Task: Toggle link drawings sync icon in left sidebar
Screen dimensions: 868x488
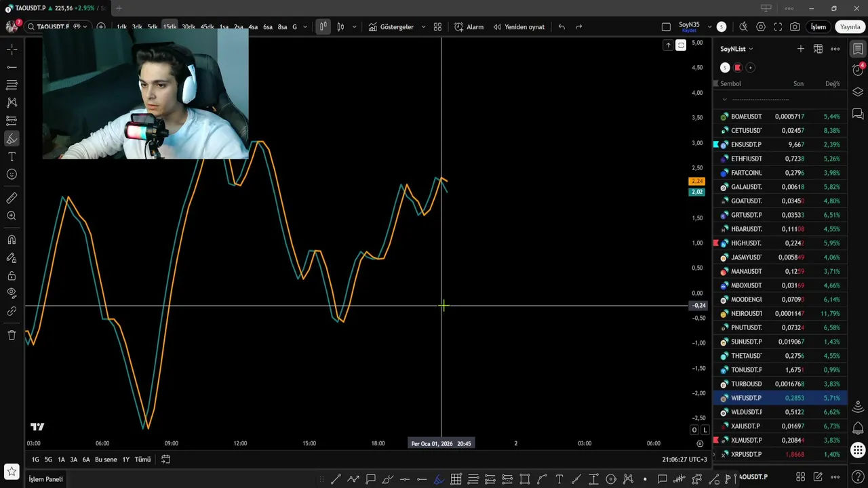Action: pyautogui.click(x=12, y=312)
